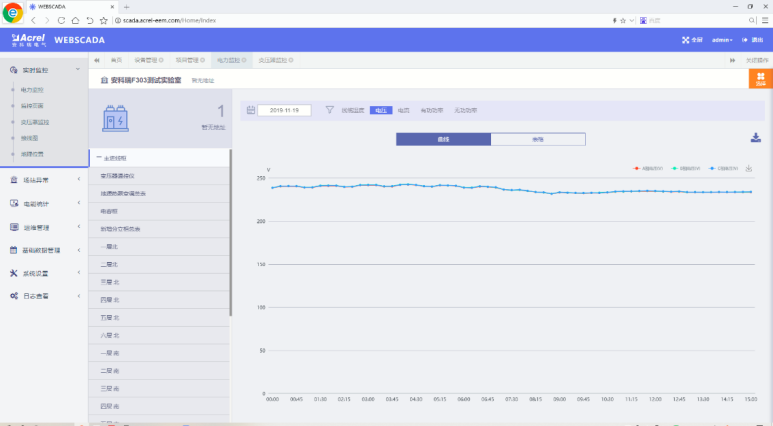Click the funnel filter icon
Viewport: 773px width, 426px height.
(x=330, y=110)
